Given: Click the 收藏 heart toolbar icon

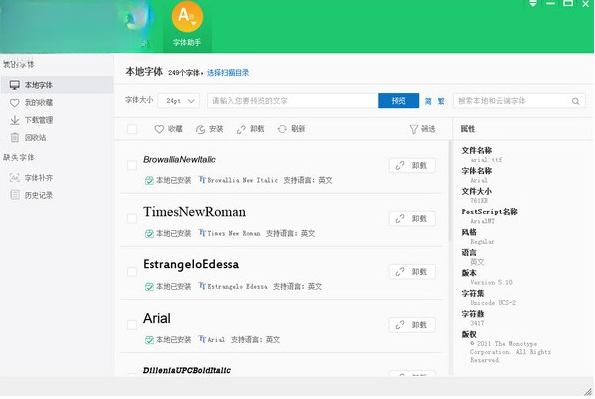Looking at the screenshot, I should click(x=159, y=129).
